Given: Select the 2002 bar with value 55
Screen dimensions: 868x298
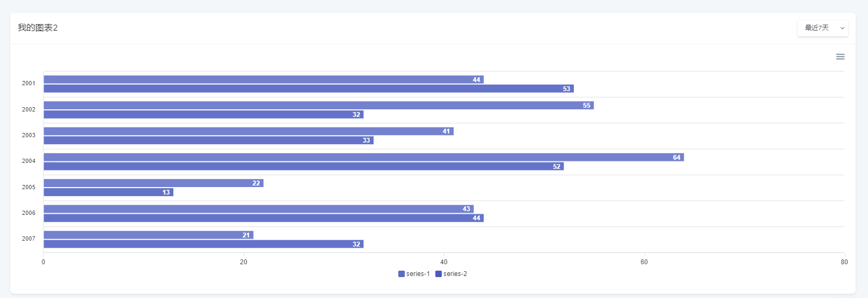Looking at the screenshot, I should coord(318,106).
